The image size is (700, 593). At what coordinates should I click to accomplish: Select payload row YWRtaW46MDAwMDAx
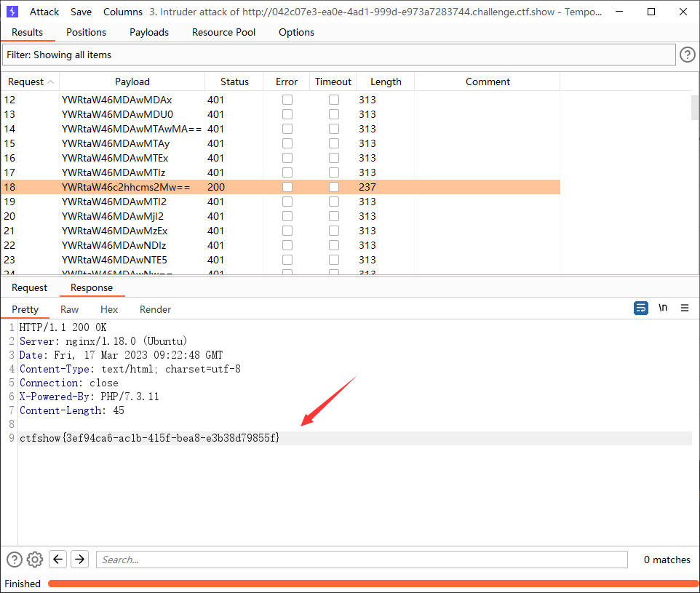tap(280, 100)
